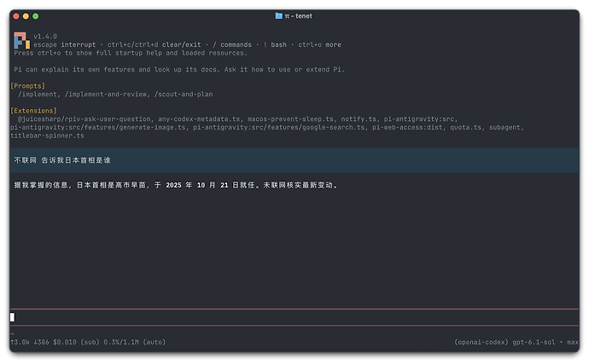Click the "[Prompts]" section header

pyautogui.click(x=28, y=86)
